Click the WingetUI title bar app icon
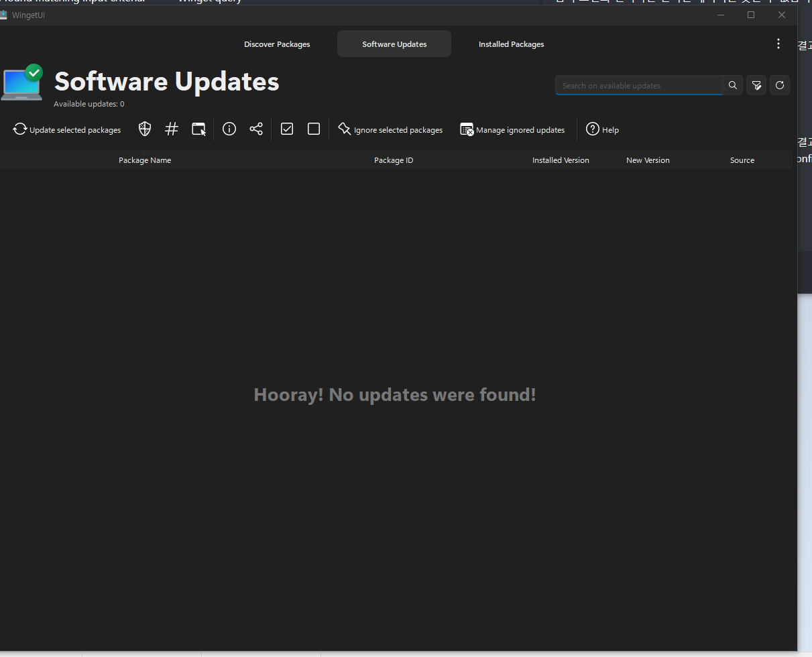Image resolution: width=812 pixels, height=657 pixels. click(x=3, y=15)
